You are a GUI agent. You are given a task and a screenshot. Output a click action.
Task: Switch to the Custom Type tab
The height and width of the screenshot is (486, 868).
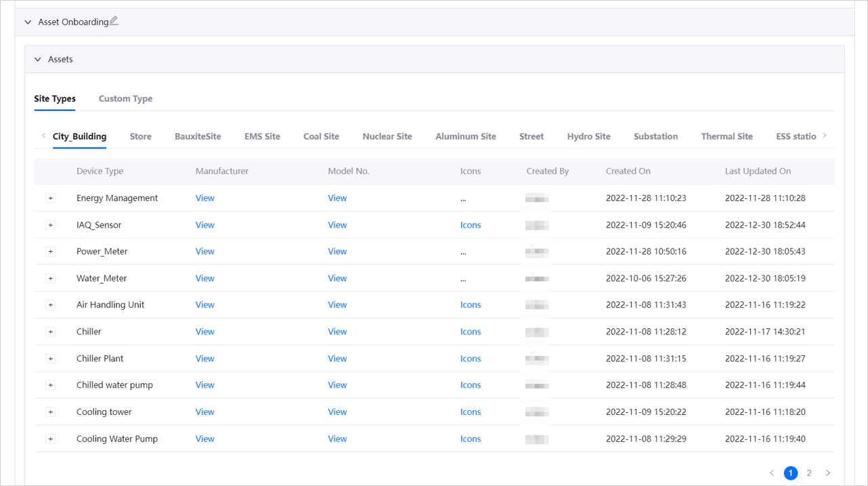pyautogui.click(x=125, y=99)
